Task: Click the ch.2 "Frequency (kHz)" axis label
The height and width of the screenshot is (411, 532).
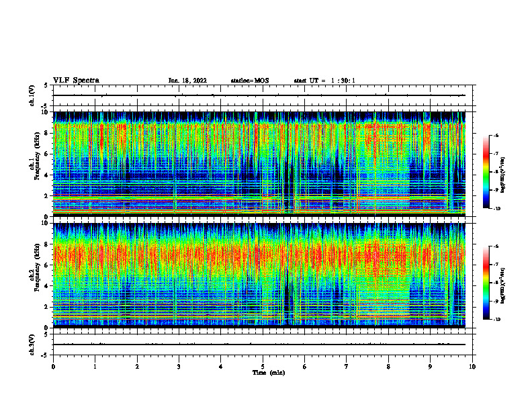Action: click(37, 267)
